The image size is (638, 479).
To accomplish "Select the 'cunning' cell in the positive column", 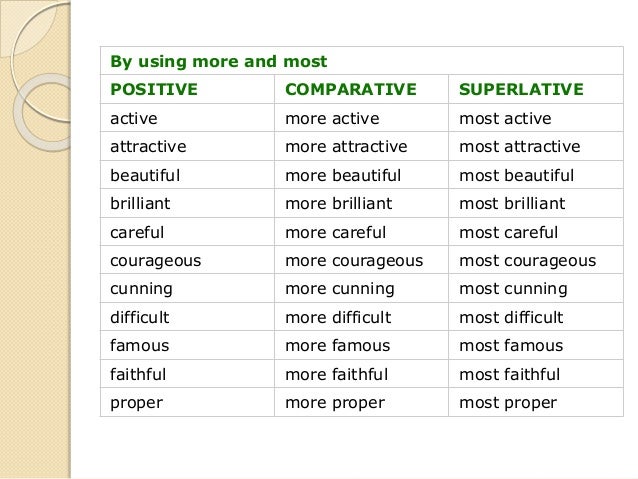I will tap(141, 289).
